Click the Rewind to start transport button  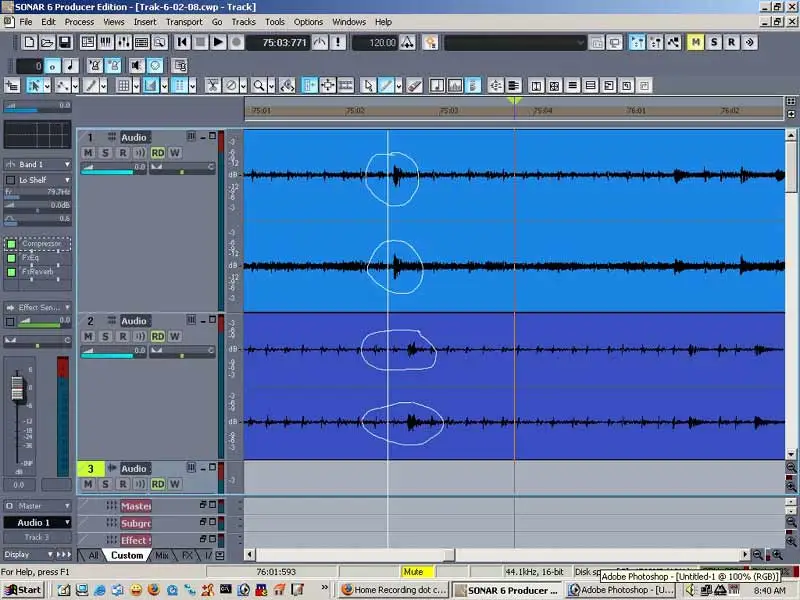click(x=183, y=42)
